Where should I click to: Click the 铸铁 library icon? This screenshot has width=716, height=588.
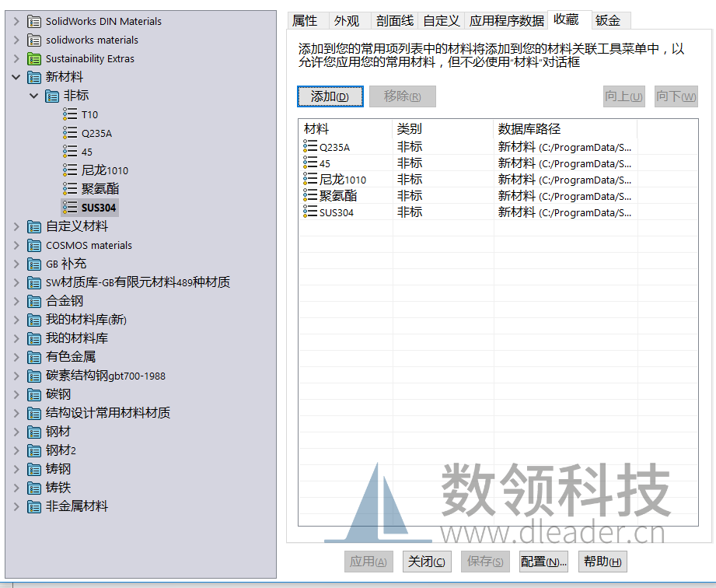tap(33, 488)
